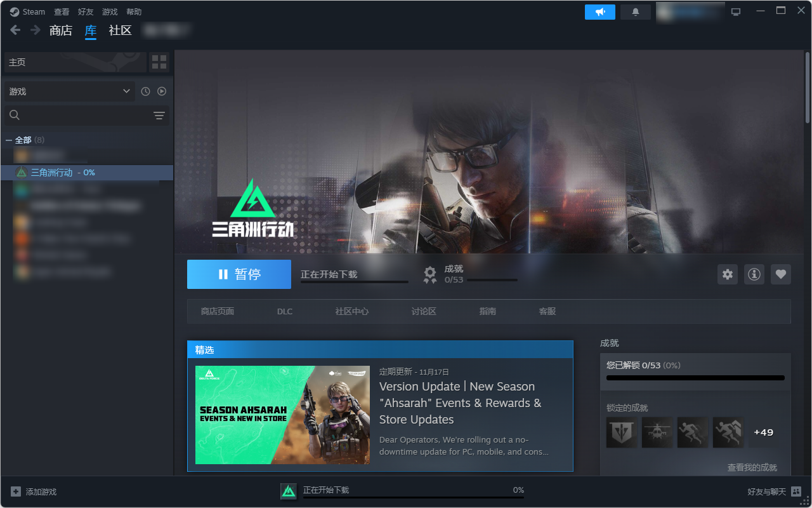This screenshot has width=812, height=508.
Task: Collapse the 全部 games list
Action: [x=9, y=140]
